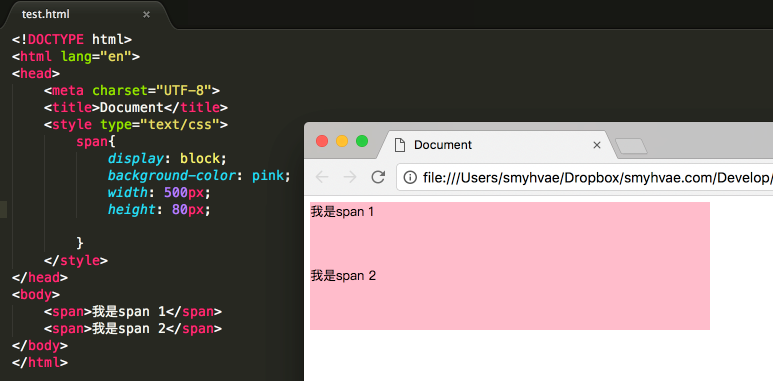Close the Document browser tab
Screen dimensions: 773x381
(x=597, y=145)
